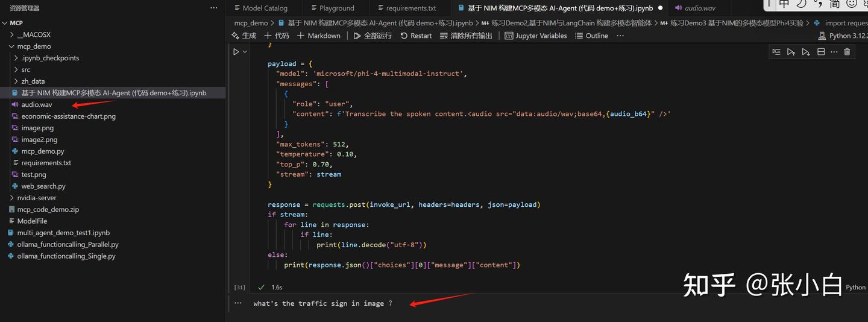Open image2.png in file tree
The image size is (868, 322).
pos(113,139)
